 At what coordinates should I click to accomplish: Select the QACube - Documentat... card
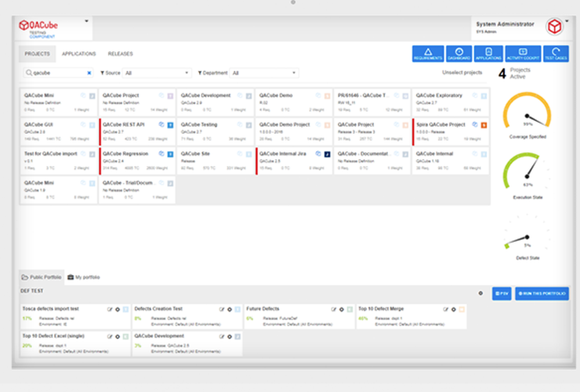(x=372, y=161)
